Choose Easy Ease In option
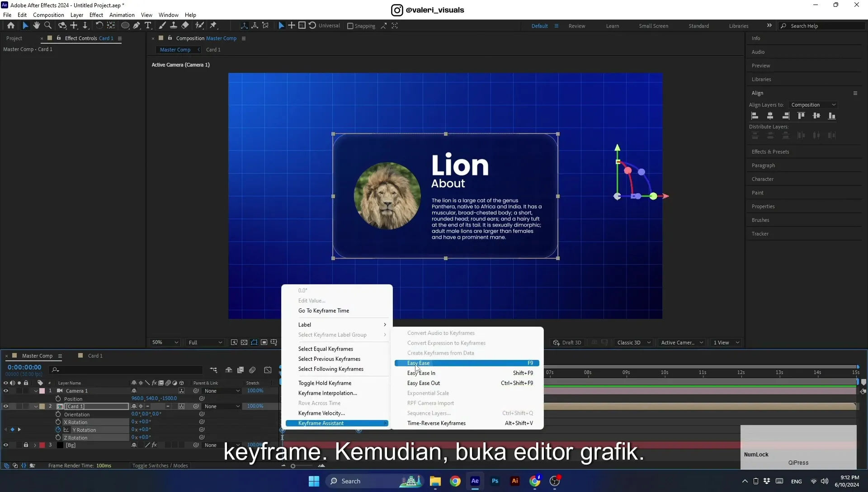Image resolution: width=868 pixels, height=492 pixels. coord(467,373)
